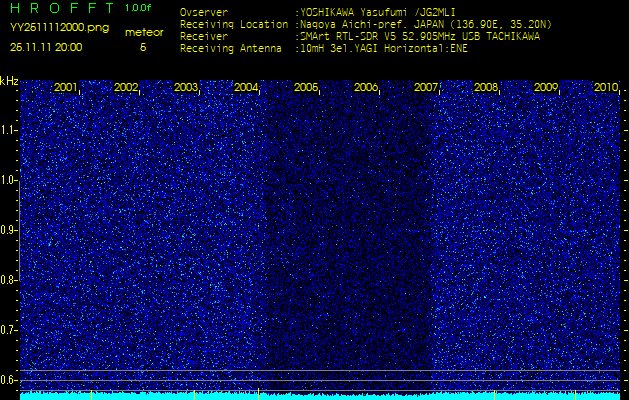
Task: Click the 0.8 kHz frequency label
Action: pos(7,280)
